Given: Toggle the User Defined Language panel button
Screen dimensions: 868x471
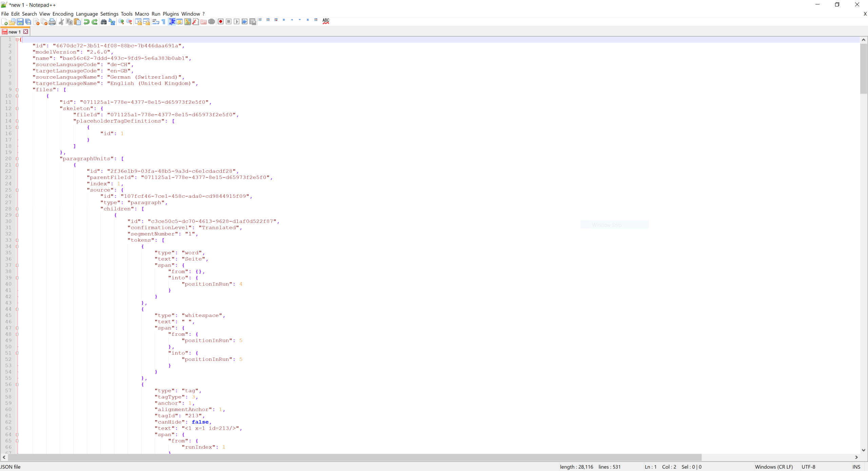Looking at the screenshot, I should [179, 22].
